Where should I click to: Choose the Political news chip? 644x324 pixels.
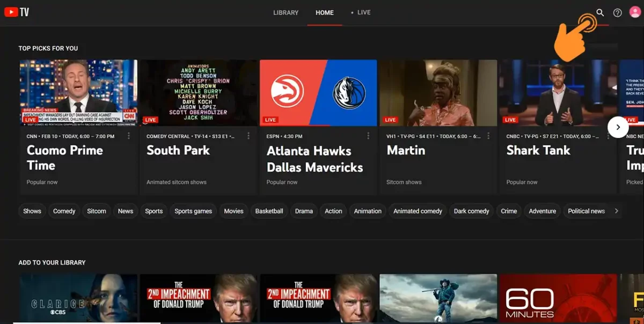coord(586,211)
